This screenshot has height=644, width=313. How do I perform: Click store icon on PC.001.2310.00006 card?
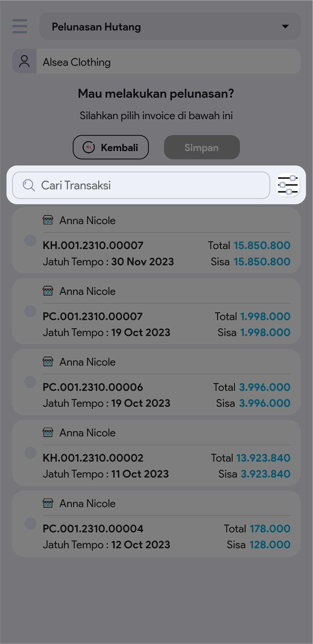pyautogui.click(x=48, y=362)
